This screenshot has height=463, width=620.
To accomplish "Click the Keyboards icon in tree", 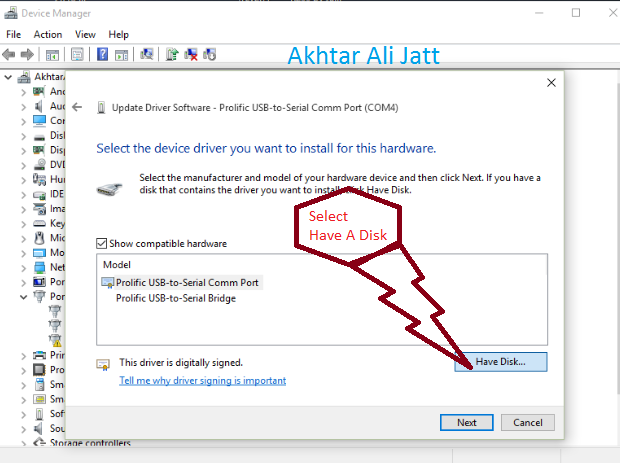I will 39,223.
